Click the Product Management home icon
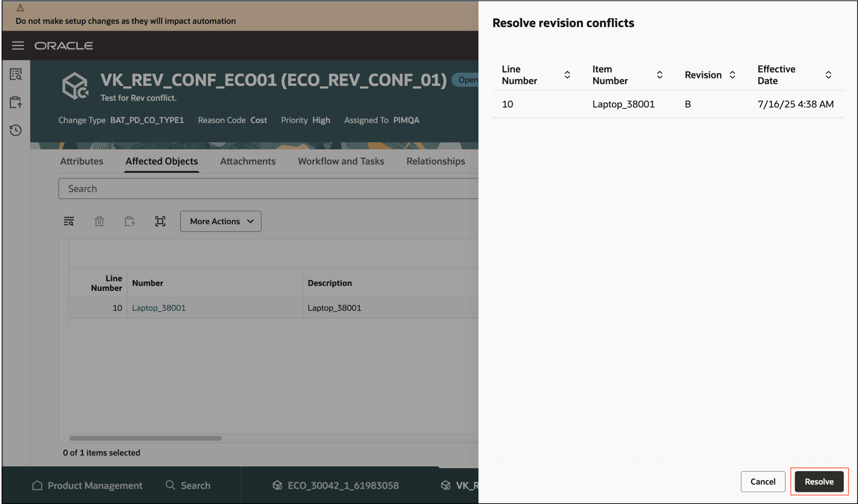Image resolution: width=858 pixels, height=504 pixels. tap(37, 485)
